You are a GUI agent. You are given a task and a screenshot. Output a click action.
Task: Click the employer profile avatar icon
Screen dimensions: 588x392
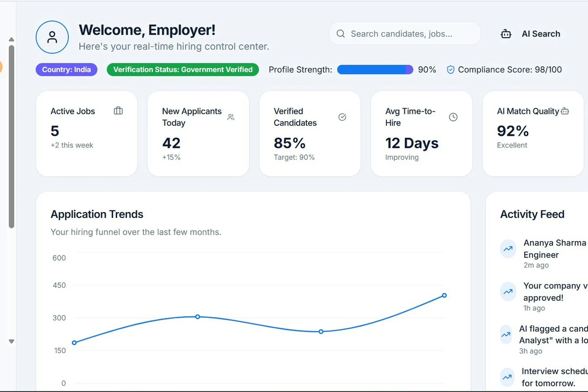point(52,37)
